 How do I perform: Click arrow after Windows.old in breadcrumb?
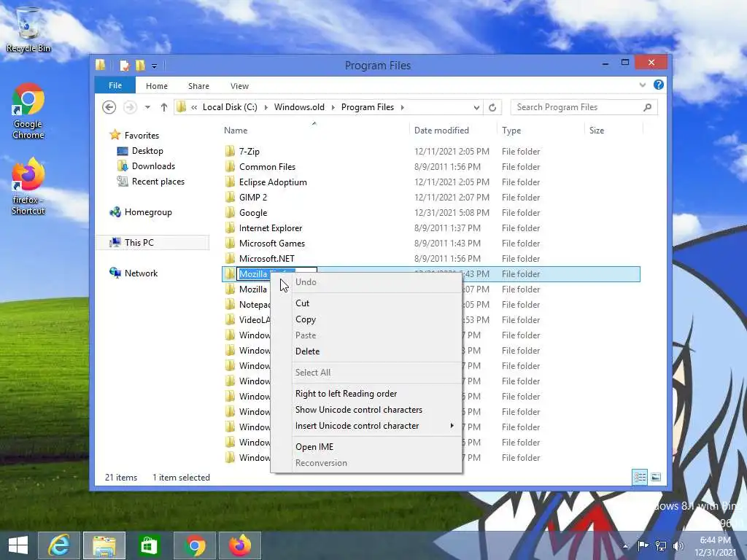tap(333, 107)
